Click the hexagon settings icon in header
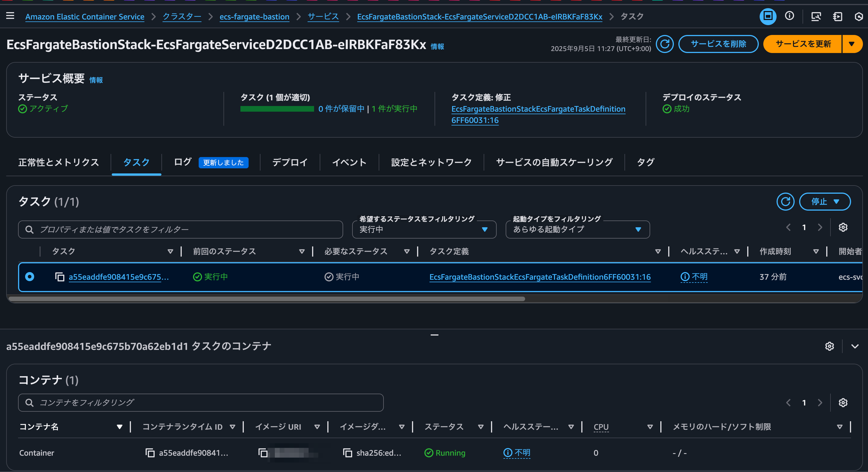868x472 pixels. coord(859,17)
